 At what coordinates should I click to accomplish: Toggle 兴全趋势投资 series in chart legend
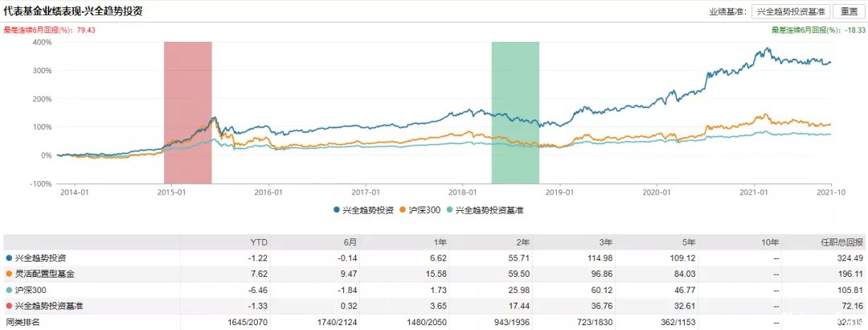(362, 210)
